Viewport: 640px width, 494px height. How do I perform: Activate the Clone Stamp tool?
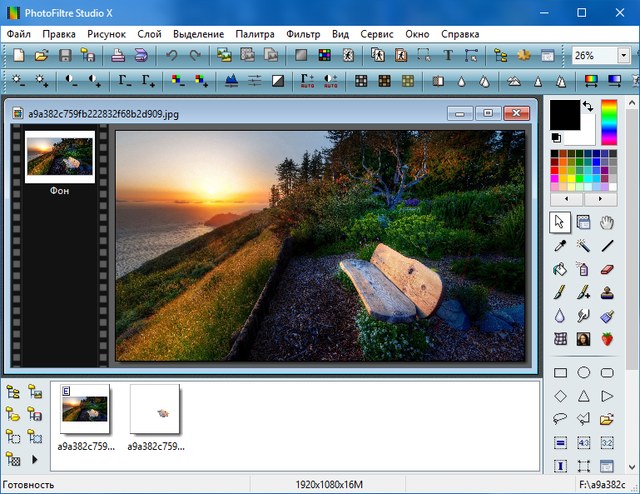point(607,293)
